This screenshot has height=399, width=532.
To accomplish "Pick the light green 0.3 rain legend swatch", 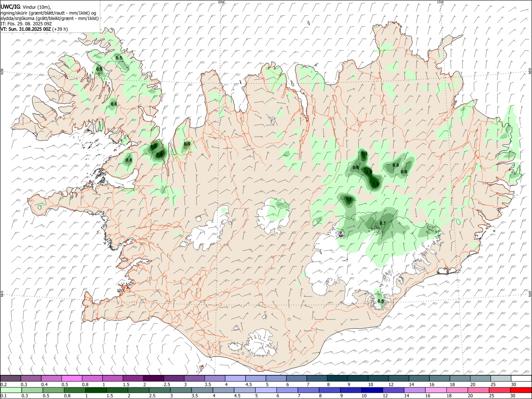I will [x=32, y=390].
